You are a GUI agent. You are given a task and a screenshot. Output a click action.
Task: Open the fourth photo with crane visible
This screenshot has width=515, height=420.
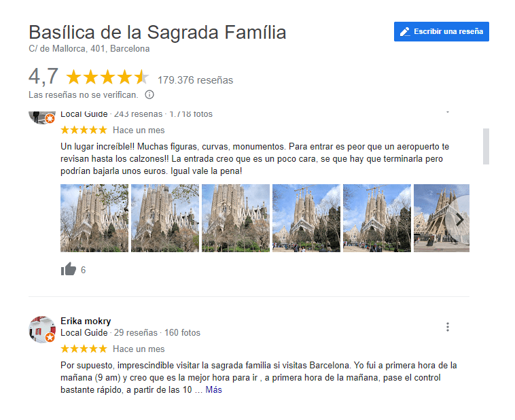[x=306, y=218]
